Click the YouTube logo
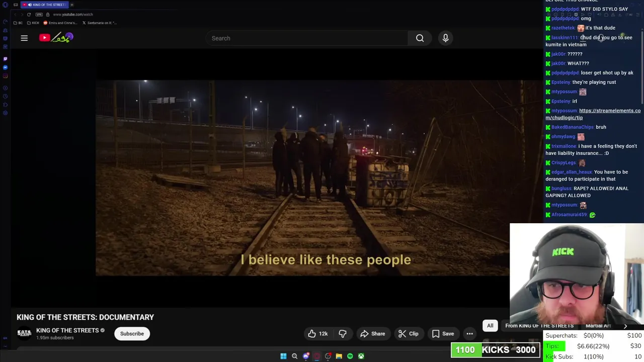This screenshot has height=362, width=644. pyautogui.click(x=56, y=38)
